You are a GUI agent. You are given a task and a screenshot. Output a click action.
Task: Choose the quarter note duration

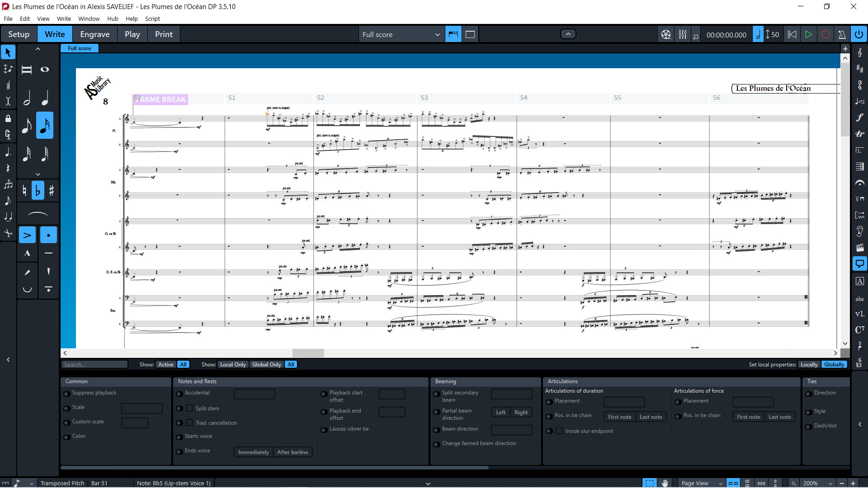tap(45, 98)
